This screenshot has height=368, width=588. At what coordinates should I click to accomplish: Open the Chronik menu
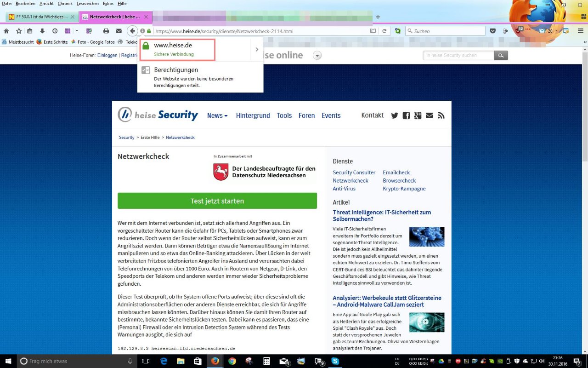tap(65, 4)
